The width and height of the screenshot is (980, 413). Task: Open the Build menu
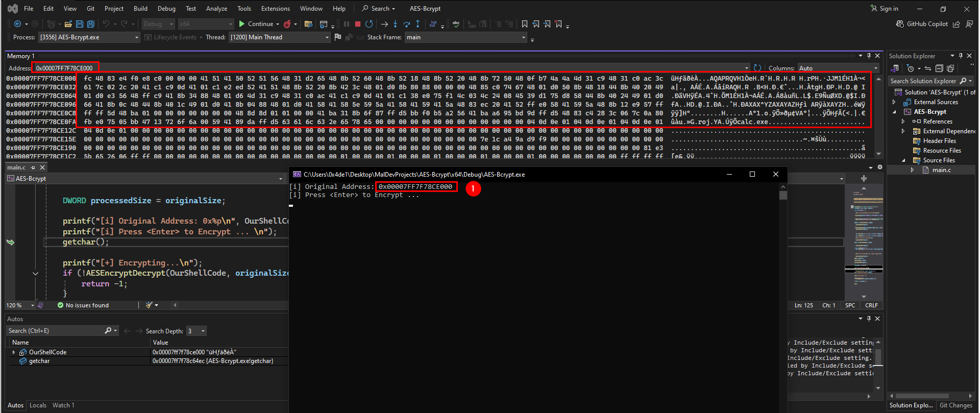point(140,9)
